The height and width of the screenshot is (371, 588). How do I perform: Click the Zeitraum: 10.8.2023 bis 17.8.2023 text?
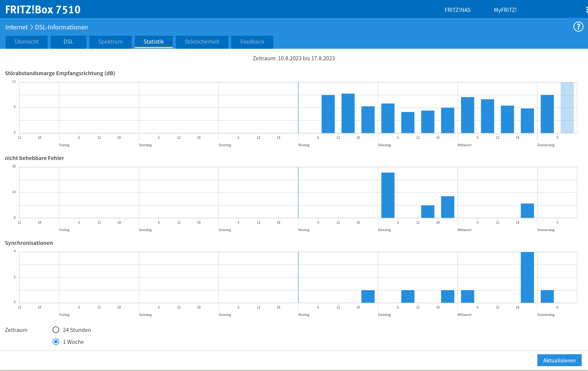294,58
